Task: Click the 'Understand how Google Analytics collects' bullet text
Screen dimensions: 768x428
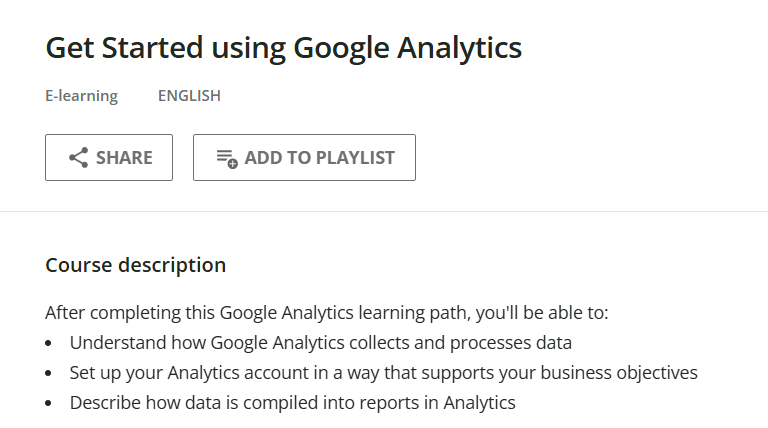Action: [x=320, y=343]
